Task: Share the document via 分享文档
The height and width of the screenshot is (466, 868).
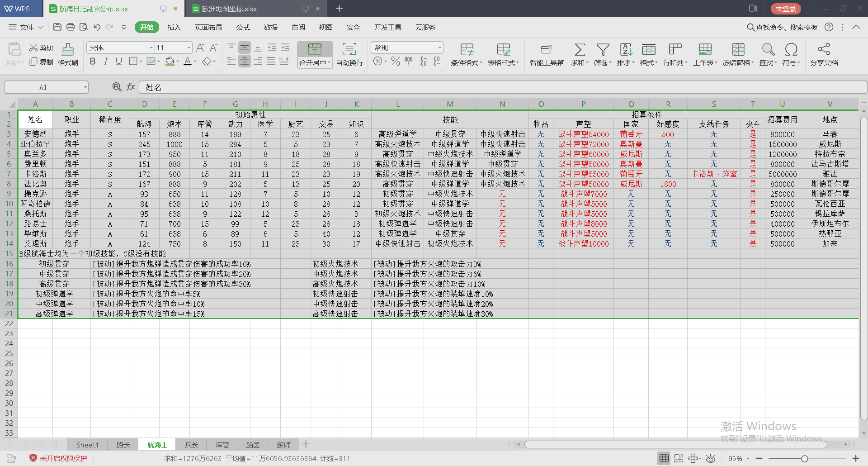Action: pyautogui.click(x=824, y=55)
